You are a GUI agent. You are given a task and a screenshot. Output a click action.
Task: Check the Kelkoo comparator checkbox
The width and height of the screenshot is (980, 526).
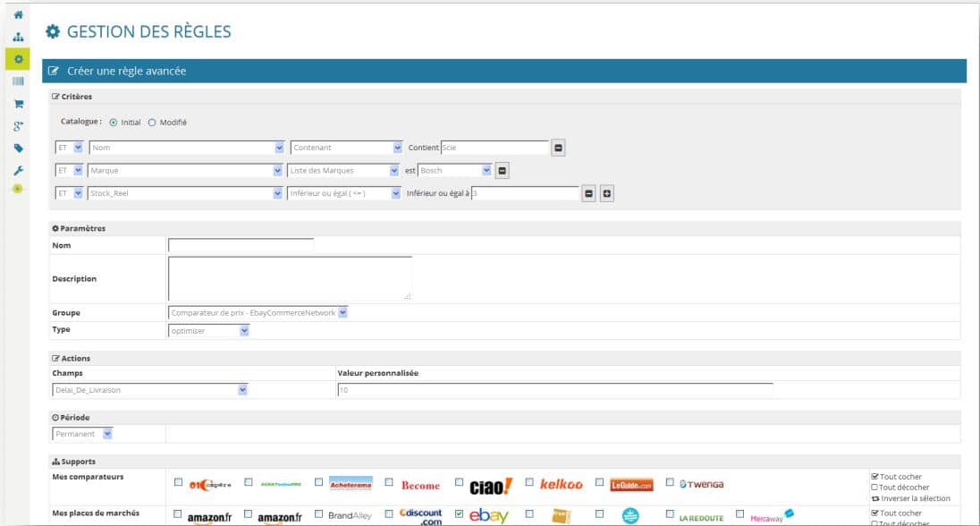click(529, 482)
